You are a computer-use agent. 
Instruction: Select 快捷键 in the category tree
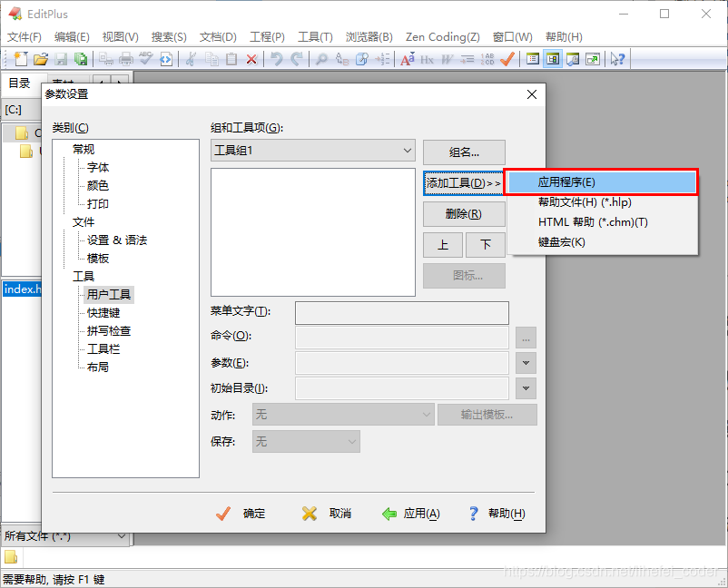point(103,313)
